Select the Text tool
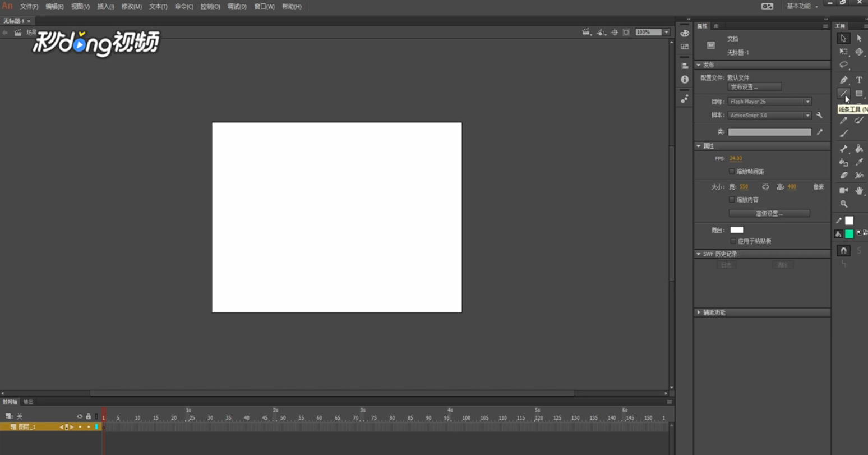The height and width of the screenshot is (455, 868). pyautogui.click(x=859, y=80)
